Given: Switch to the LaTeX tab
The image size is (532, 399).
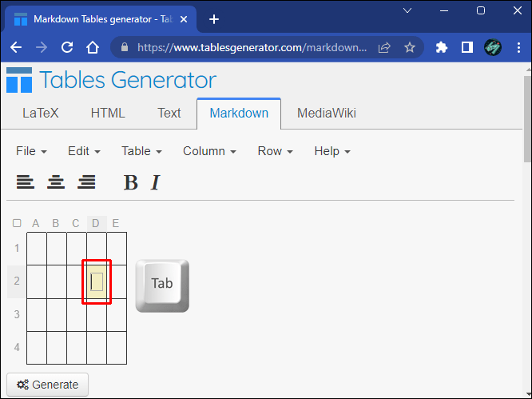Looking at the screenshot, I should (x=40, y=113).
